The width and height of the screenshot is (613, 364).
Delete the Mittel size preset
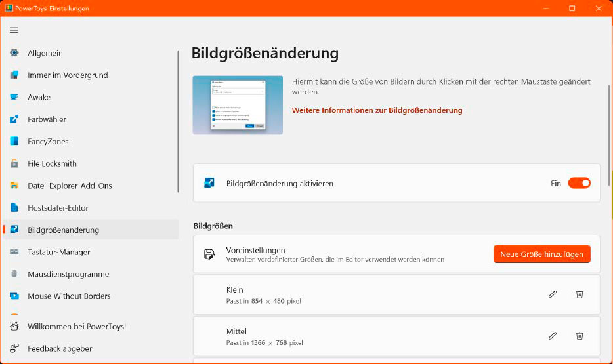coord(580,336)
